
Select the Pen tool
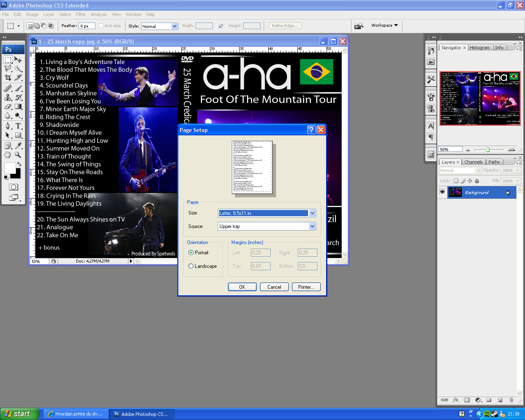coord(8,126)
